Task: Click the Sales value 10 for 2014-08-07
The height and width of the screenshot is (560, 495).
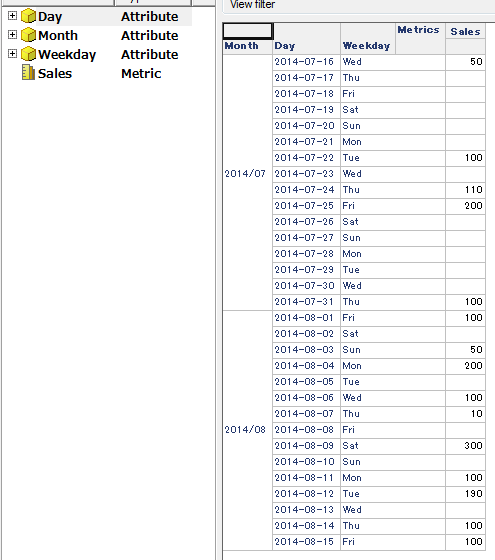Action: pyautogui.click(x=465, y=414)
